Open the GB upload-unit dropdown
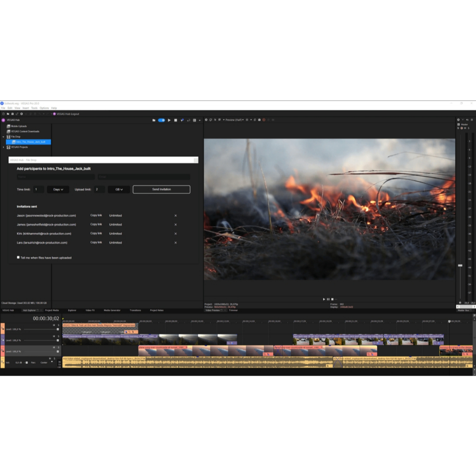The height and width of the screenshot is (476, 476). 119,190
